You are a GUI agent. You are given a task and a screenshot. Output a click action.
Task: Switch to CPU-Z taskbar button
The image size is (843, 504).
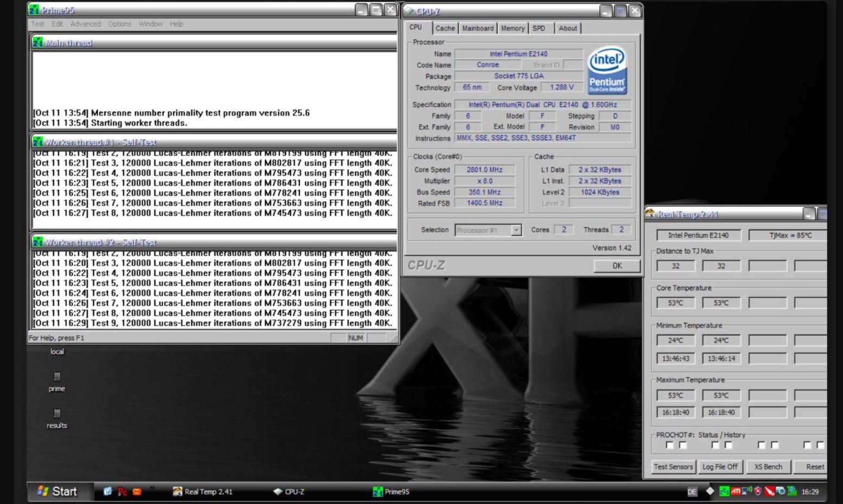pos(288,492)
